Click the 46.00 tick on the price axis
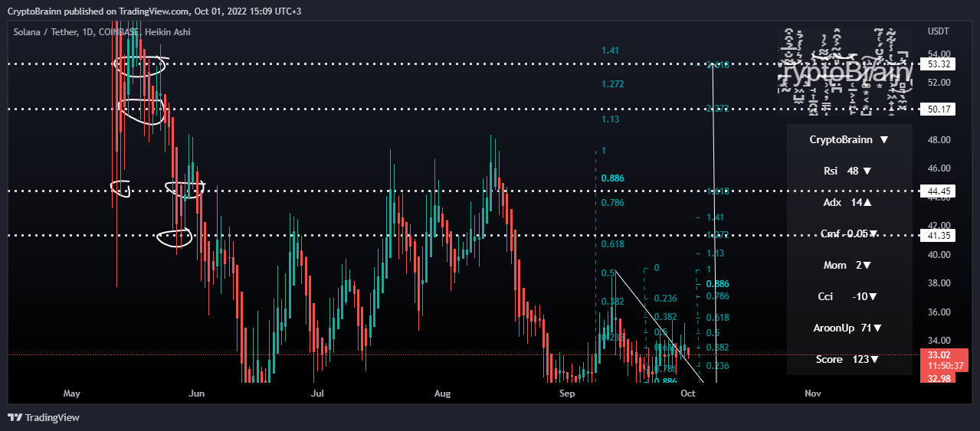Screen dimensions: 980x431 click(x=938, y=168)
